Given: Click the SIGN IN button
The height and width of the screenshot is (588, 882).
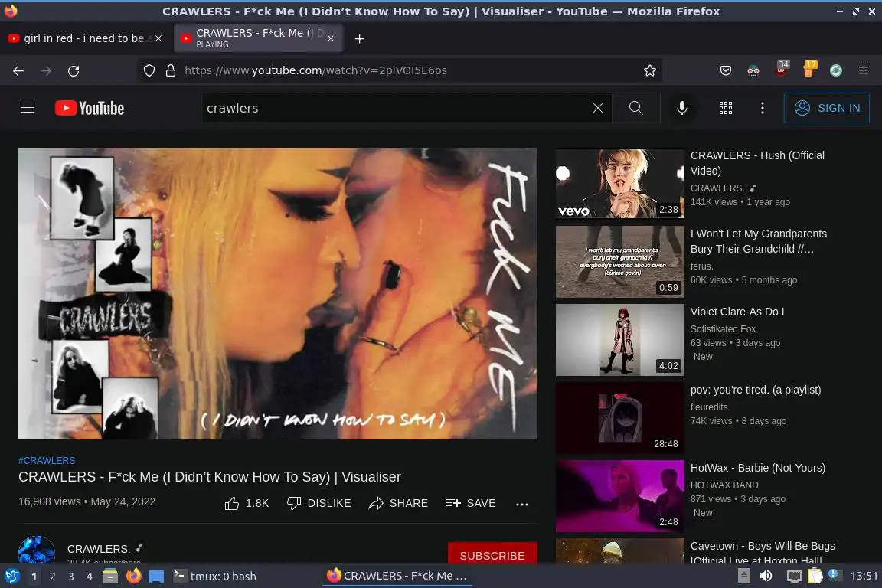Looking at the screenshot, I should 826,108.
